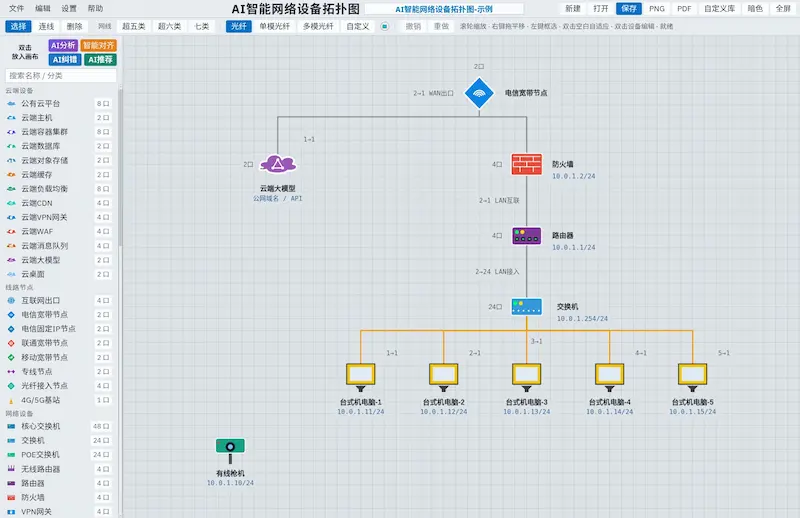Select the firewall icon on canvas
This screenshot has height=518, width=800.
[527, 164]
